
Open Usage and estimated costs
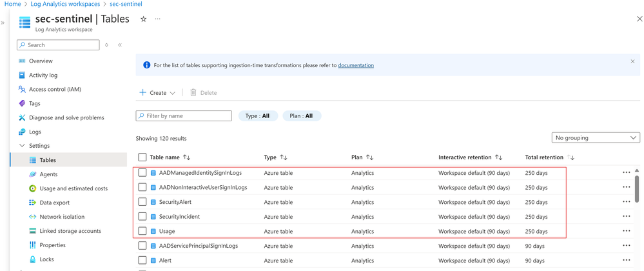pos(73,188)
